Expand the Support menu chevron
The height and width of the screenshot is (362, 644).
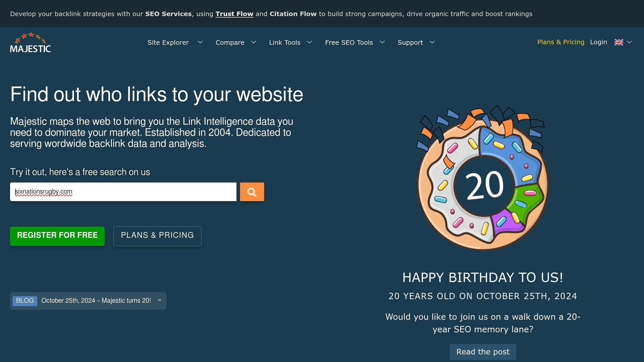pyautogui.click(x=432, y=42)
